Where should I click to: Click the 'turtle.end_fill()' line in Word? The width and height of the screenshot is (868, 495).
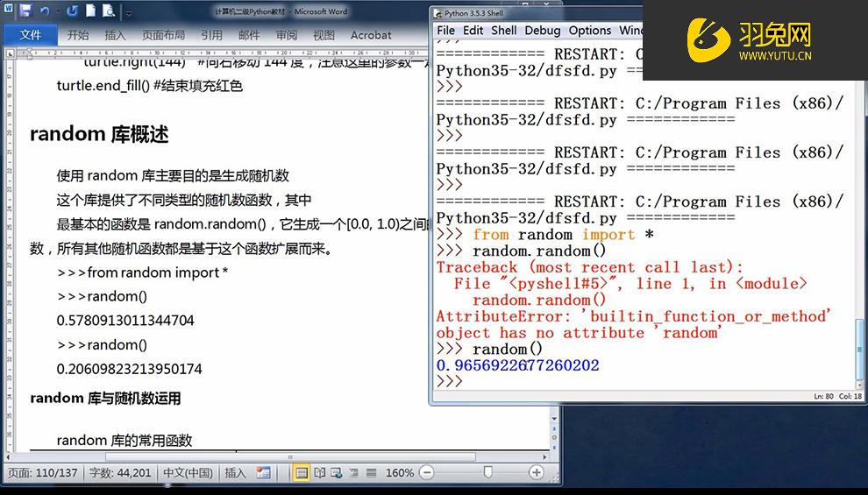click(149, 86)
